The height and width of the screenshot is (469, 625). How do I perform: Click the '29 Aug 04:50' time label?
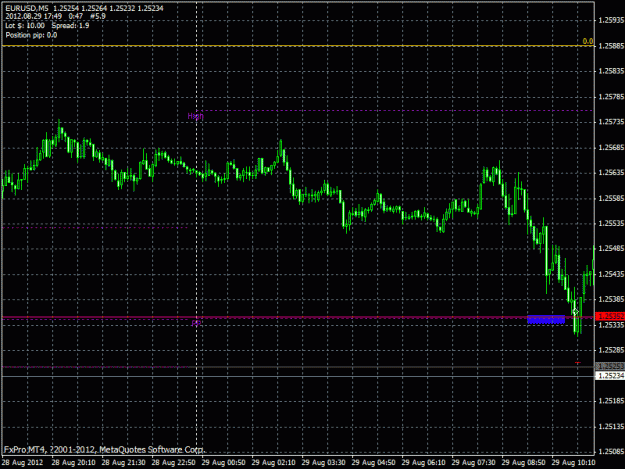[373, 463]
